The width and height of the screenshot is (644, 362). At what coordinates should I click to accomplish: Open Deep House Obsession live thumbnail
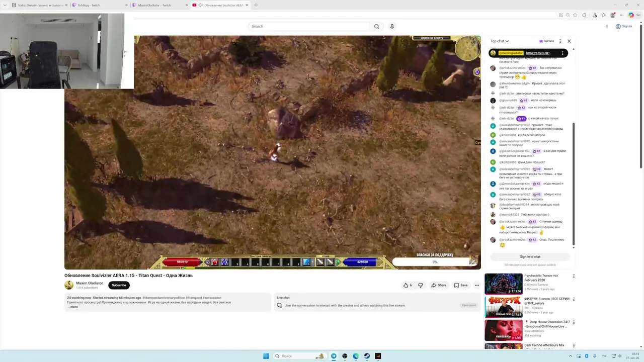[x=503, y=330]
